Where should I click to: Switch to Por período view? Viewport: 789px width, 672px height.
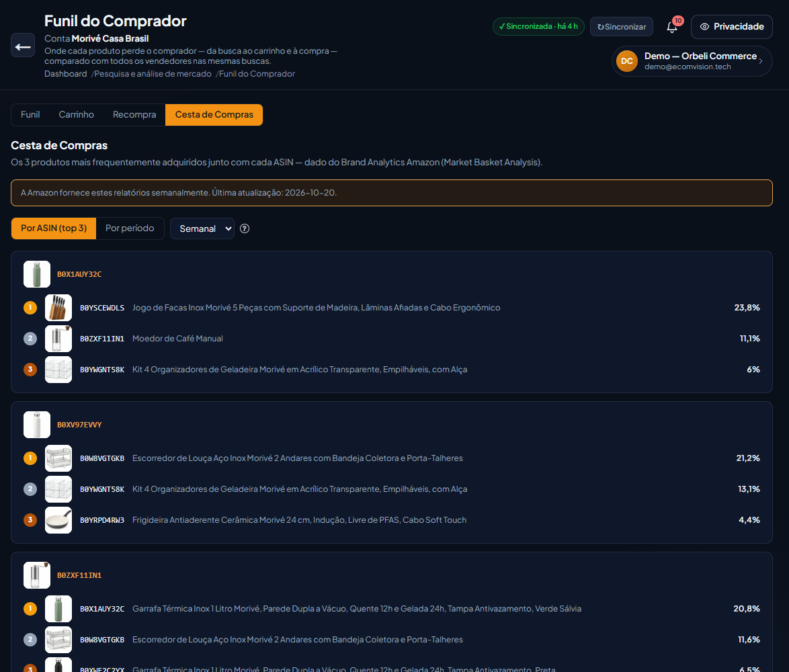click(130, 228)
